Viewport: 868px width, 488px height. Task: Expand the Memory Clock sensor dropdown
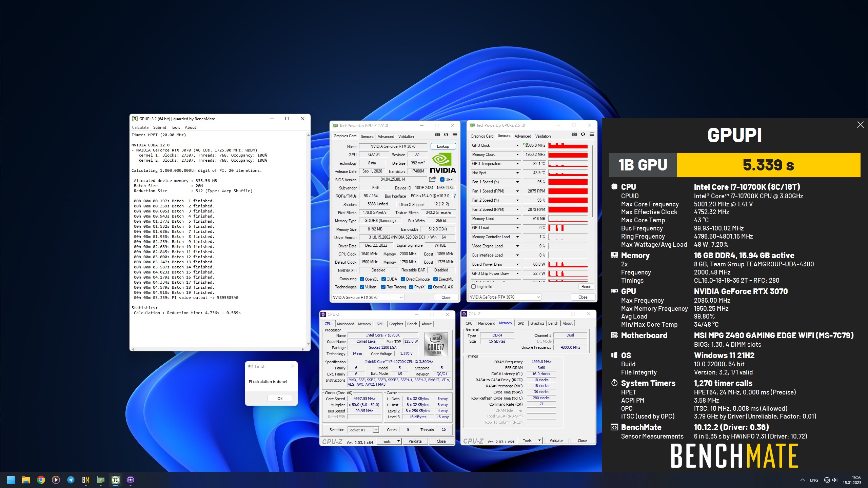(517, 155)
